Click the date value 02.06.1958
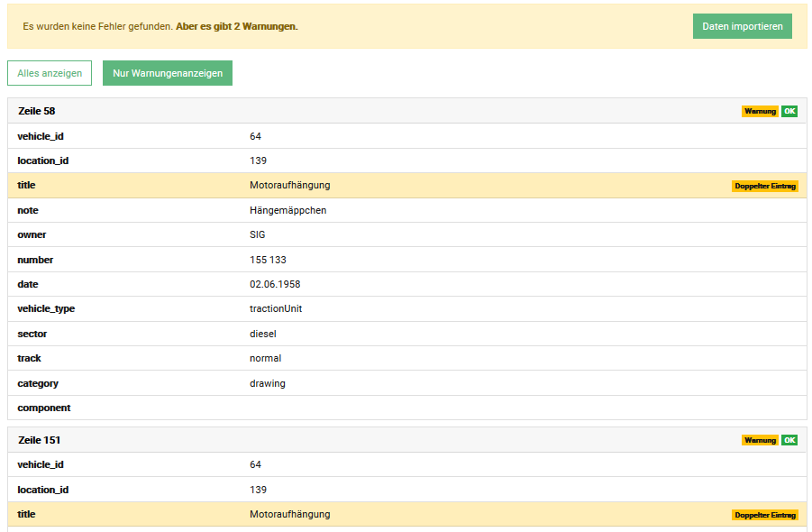Screen dimensions: 812x532 click(275, 284)
